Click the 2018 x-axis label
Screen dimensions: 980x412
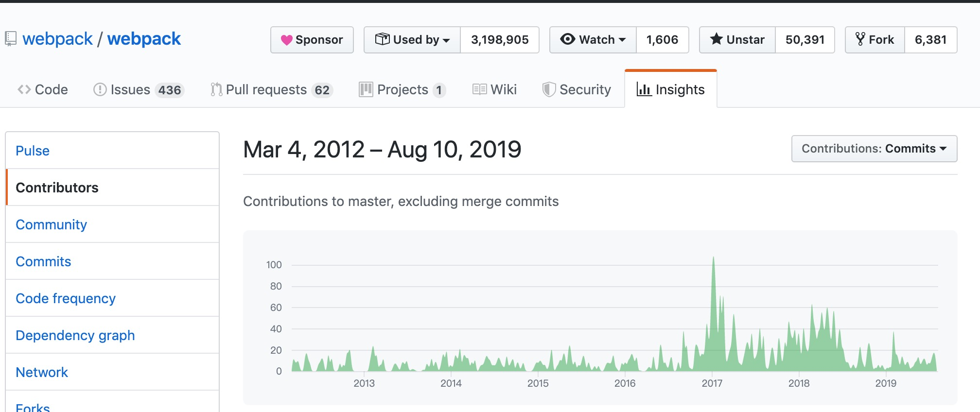[799, 383]
